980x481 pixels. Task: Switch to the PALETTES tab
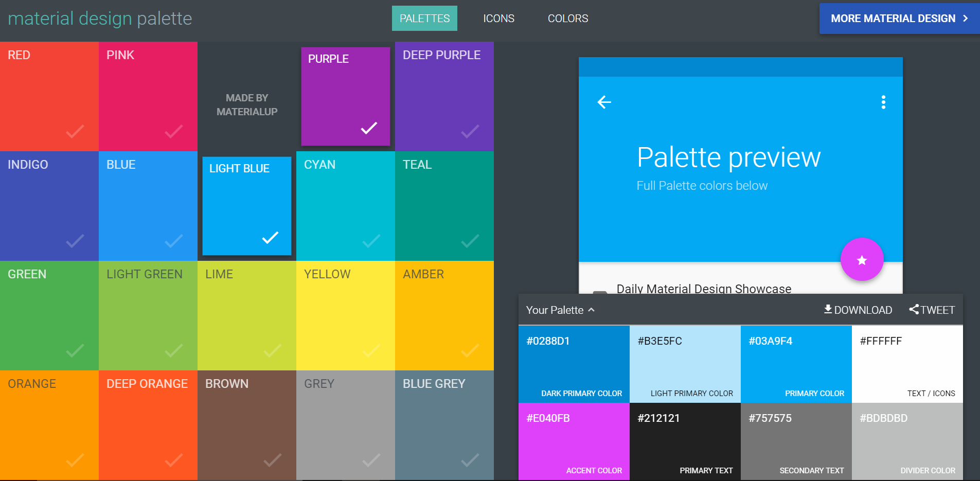point(424,19)
